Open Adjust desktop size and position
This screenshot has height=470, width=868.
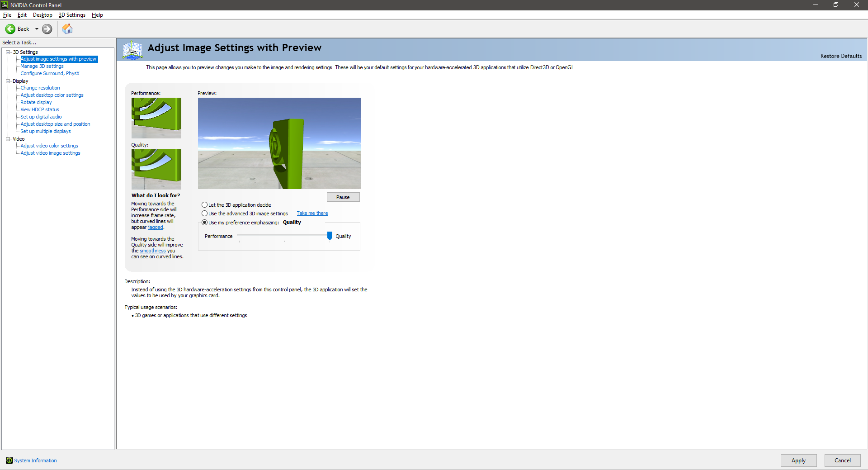[55, 124]
